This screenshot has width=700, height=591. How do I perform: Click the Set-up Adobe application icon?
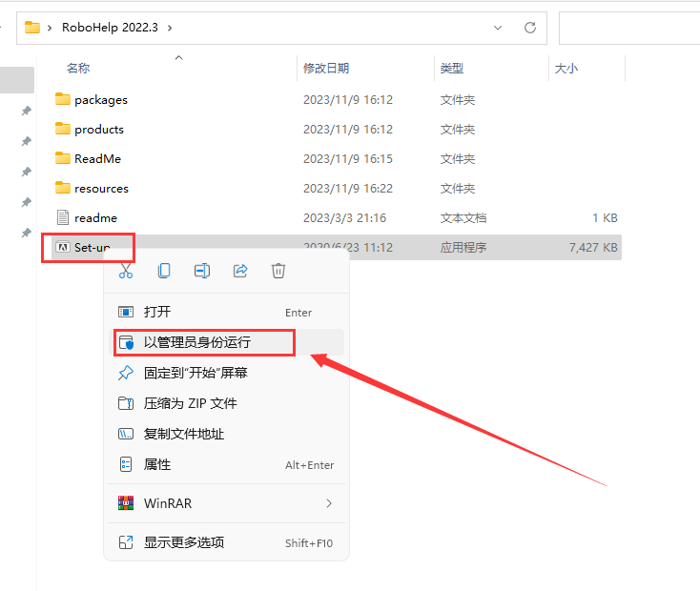[63, 247]
